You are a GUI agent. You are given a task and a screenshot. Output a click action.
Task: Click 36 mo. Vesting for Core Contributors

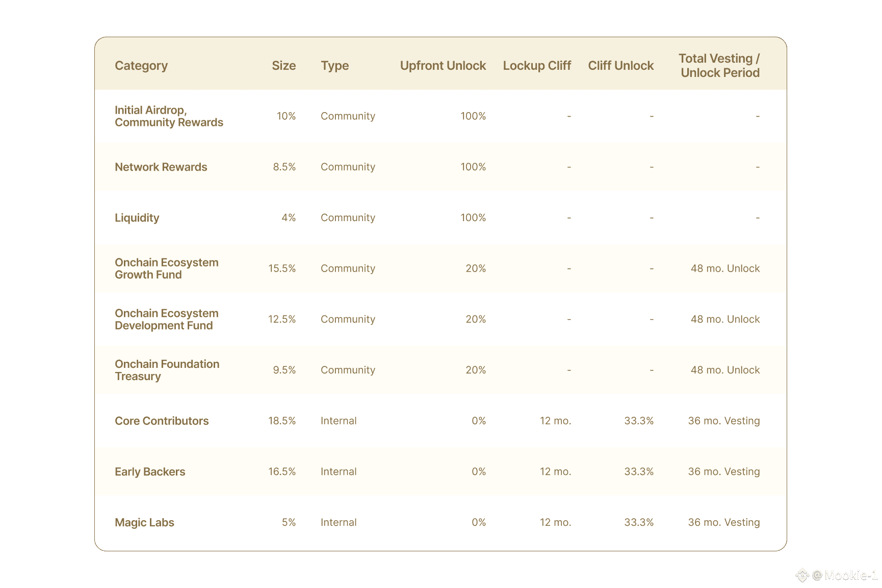[724, 421]
